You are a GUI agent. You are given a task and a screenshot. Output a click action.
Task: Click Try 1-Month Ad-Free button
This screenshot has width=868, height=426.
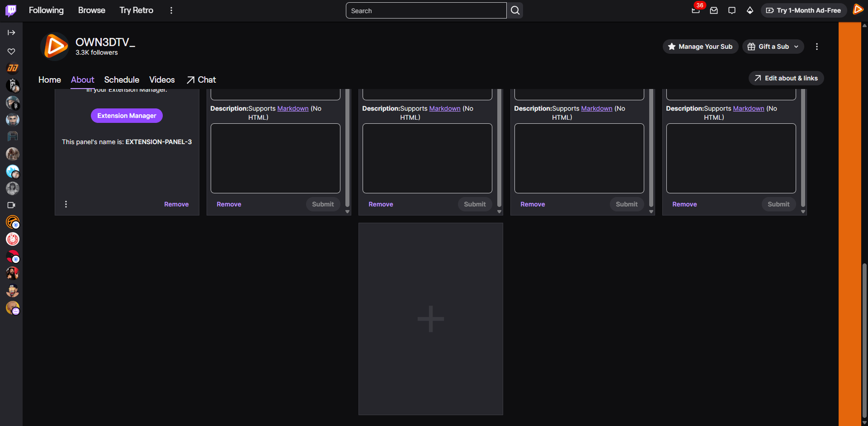804,10
